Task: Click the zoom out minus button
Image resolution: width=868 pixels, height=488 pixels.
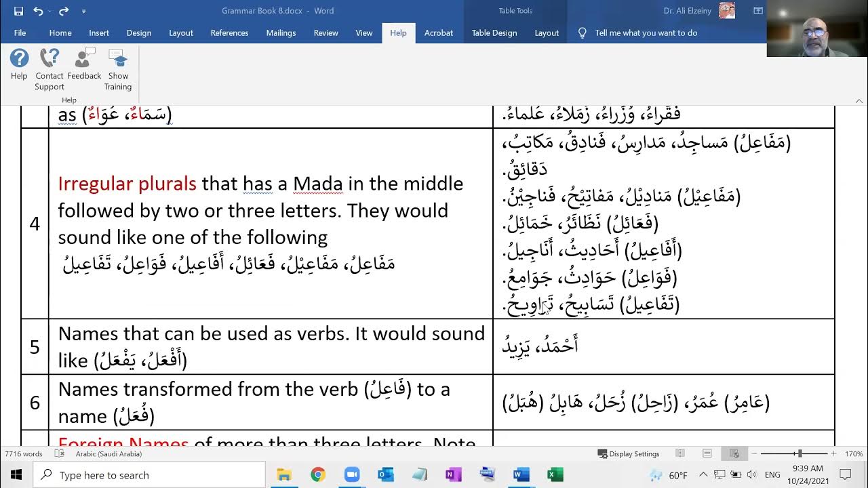Action: [x=755, y=454]
